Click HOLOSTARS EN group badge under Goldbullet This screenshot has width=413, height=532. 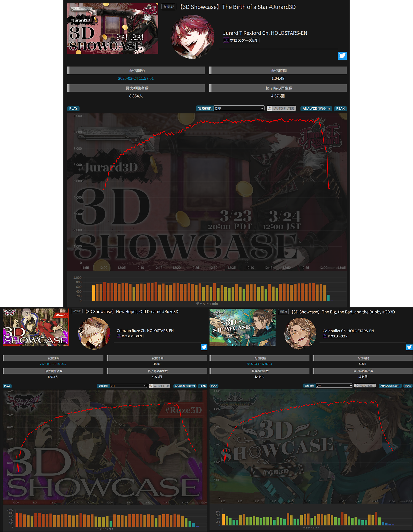pyautogui.click(x=336, y=336)
